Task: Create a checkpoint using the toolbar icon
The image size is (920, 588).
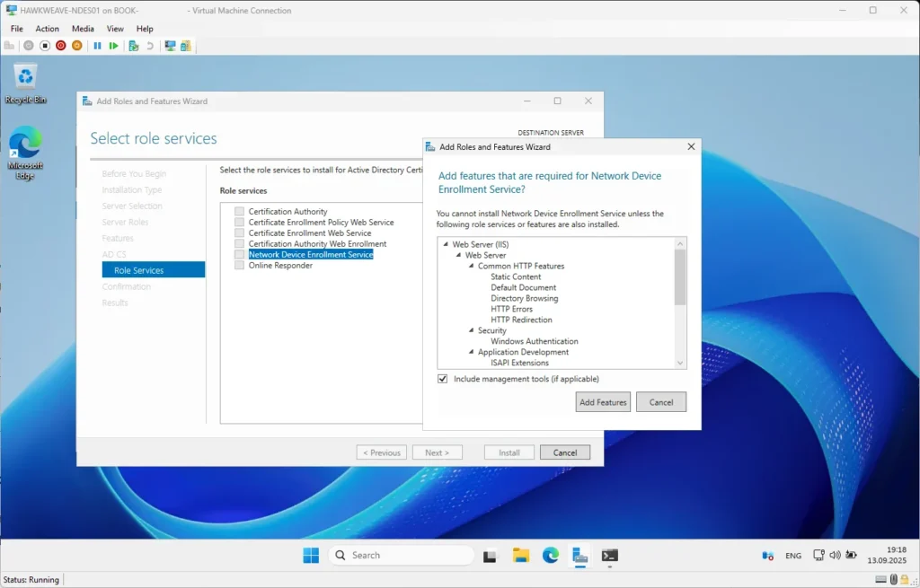Action: (133, 46)
